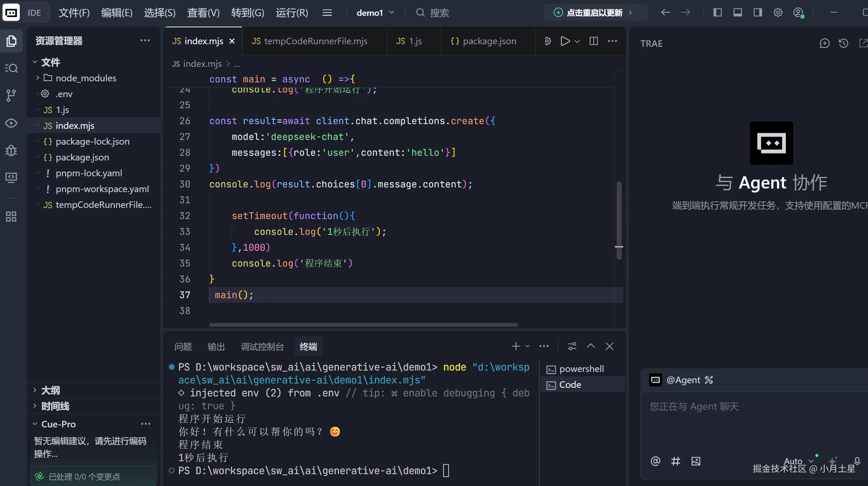
Task: Expand the node_modules folder
Action: [x=37, y=78]
